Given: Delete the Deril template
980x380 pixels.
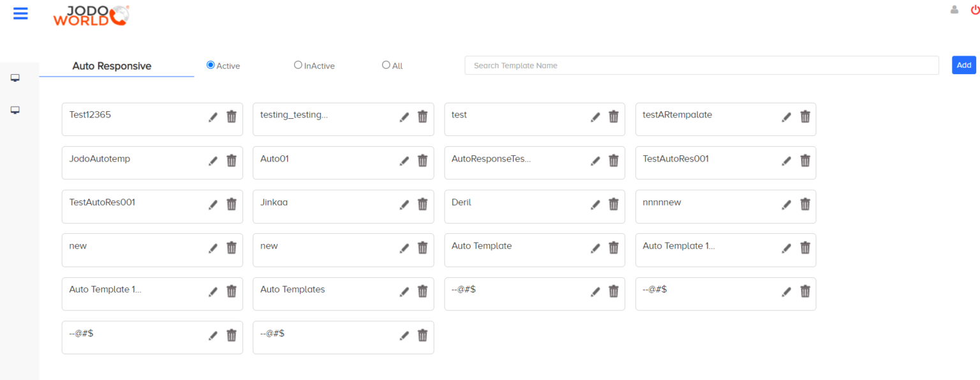Looking at the screenshot, I should (x=613, y=204).
